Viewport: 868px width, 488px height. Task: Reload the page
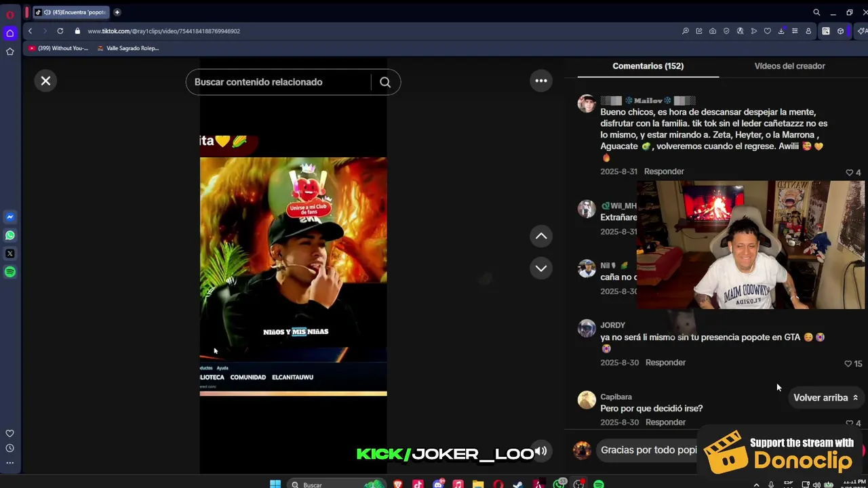[x=60, y=31]
